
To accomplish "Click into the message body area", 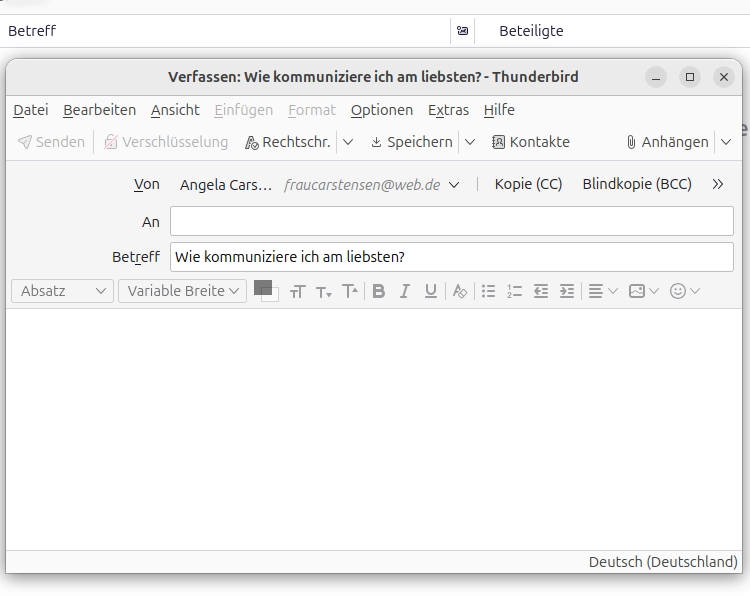I will [x=374, y=429].
